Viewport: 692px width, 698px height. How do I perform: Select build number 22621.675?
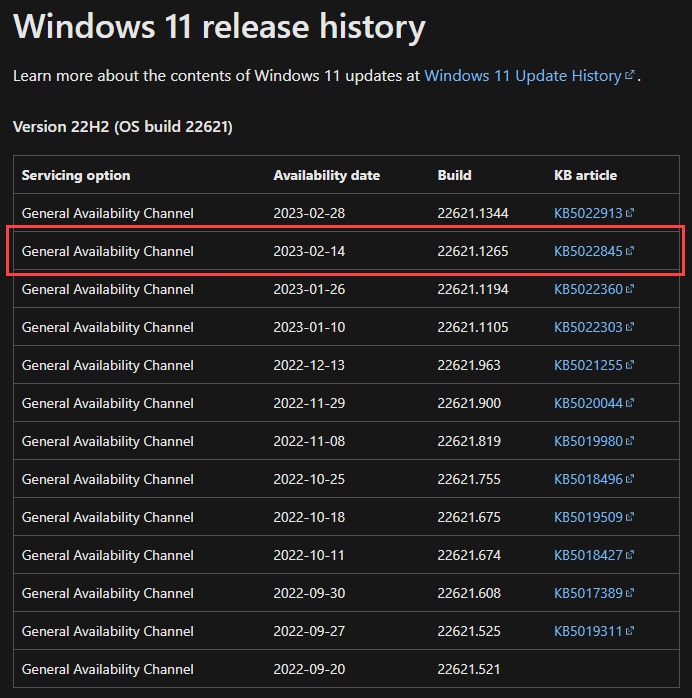point(469,517)
